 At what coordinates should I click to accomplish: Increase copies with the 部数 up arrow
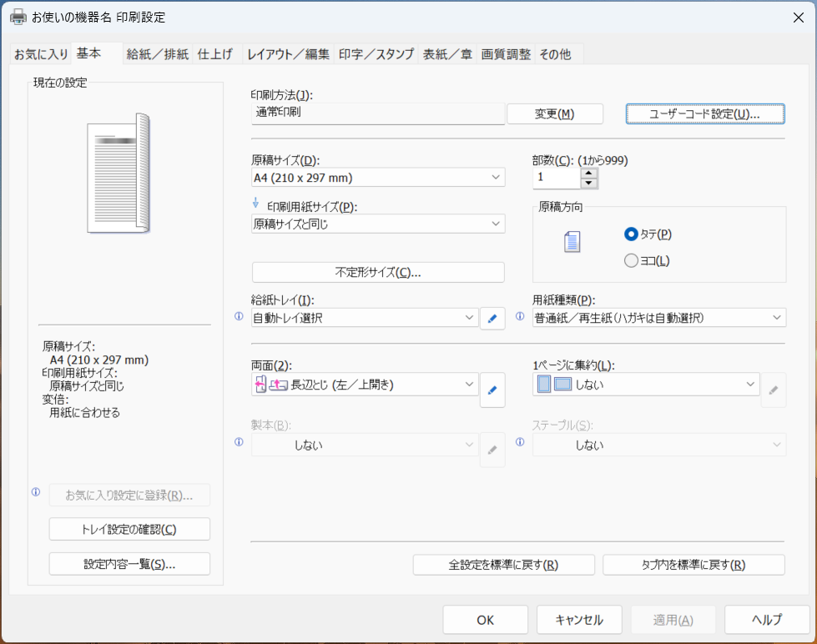point(589,173)
